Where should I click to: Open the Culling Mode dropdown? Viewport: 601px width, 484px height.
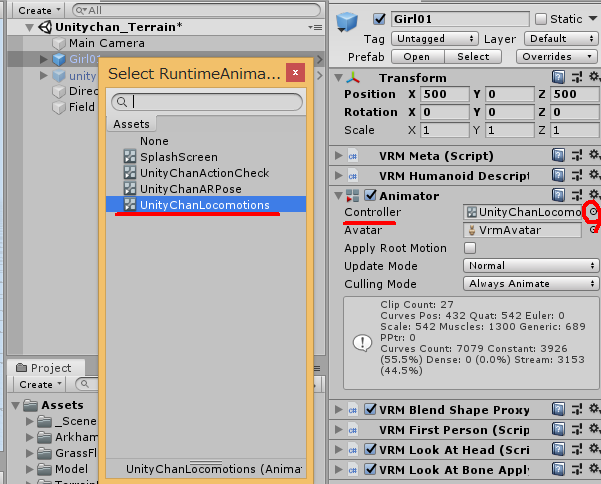pos(531,284)
